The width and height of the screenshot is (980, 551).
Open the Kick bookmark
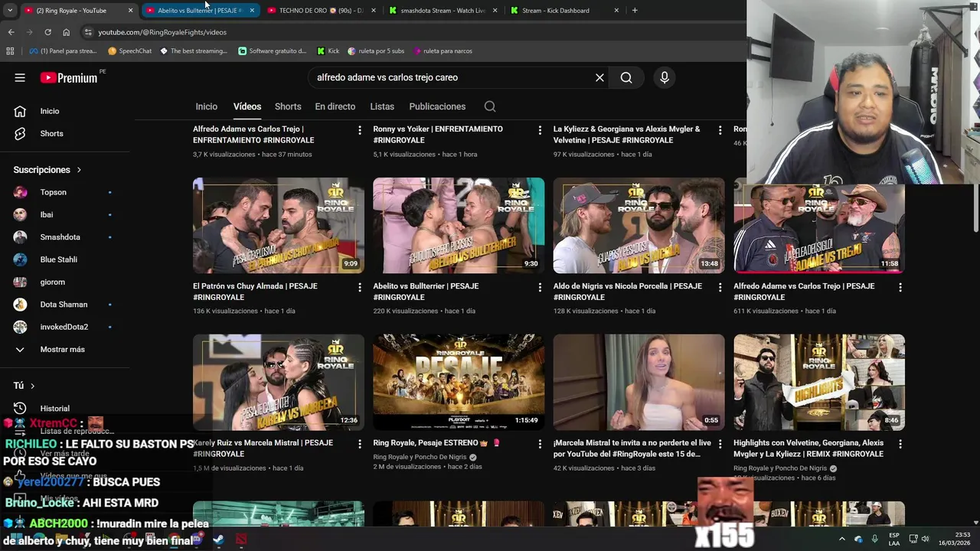pos(328,51)
